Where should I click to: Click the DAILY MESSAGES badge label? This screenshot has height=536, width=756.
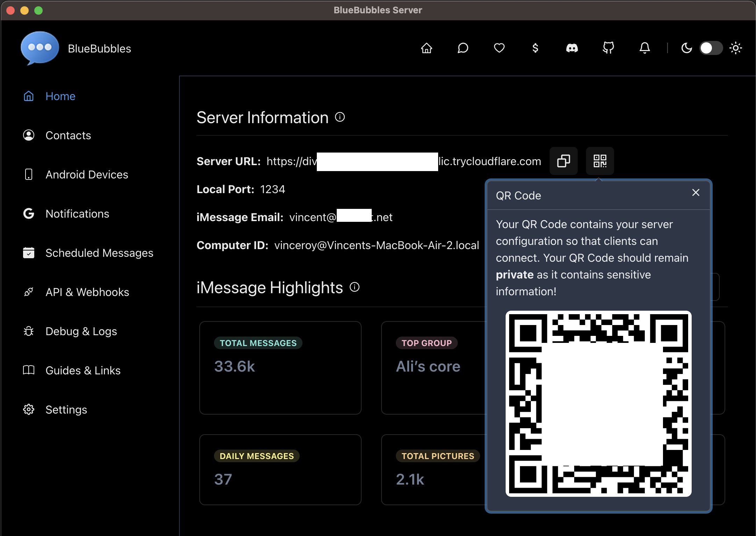click(257, 456)
